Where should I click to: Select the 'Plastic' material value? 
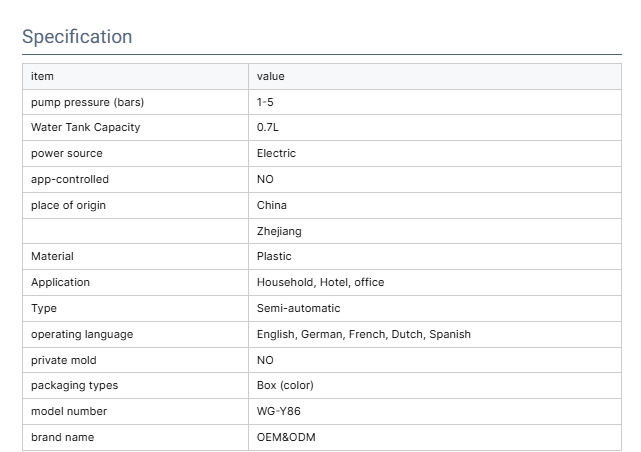(274, 256)
